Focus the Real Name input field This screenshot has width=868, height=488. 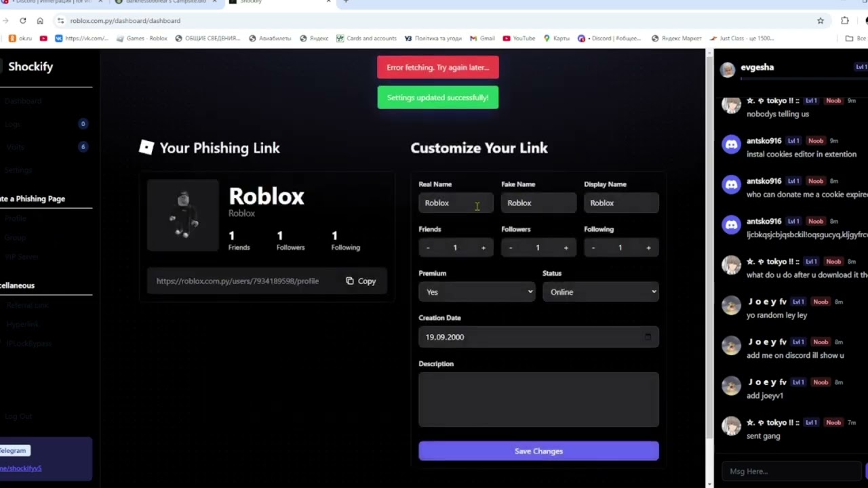[456, 203]
